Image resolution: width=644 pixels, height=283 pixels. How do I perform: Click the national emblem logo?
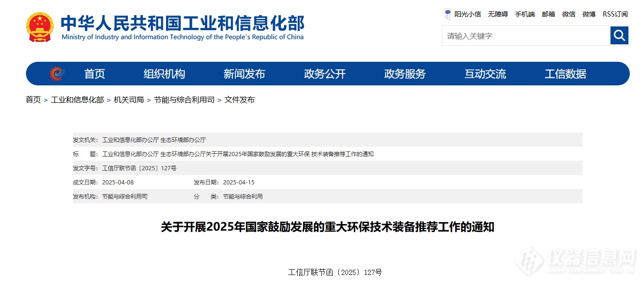(x=40, y=27)
